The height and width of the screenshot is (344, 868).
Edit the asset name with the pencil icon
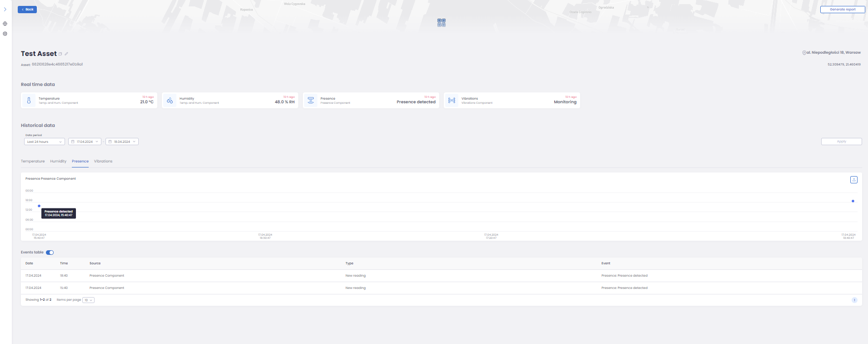coord(66,54)
